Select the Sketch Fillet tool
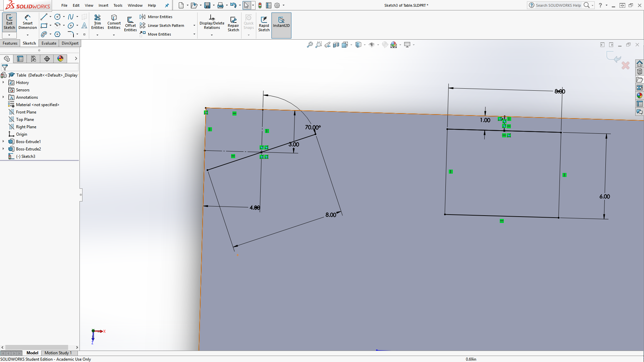The width and height of the screenshot is (644, 362). (x=71, y=34)
